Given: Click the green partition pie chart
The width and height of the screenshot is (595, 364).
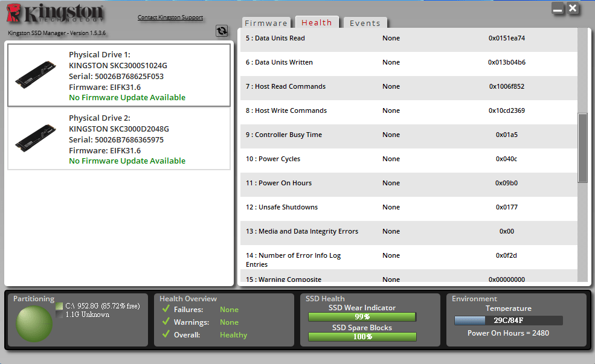Looking at the screenshot, I should pos(34,324).
